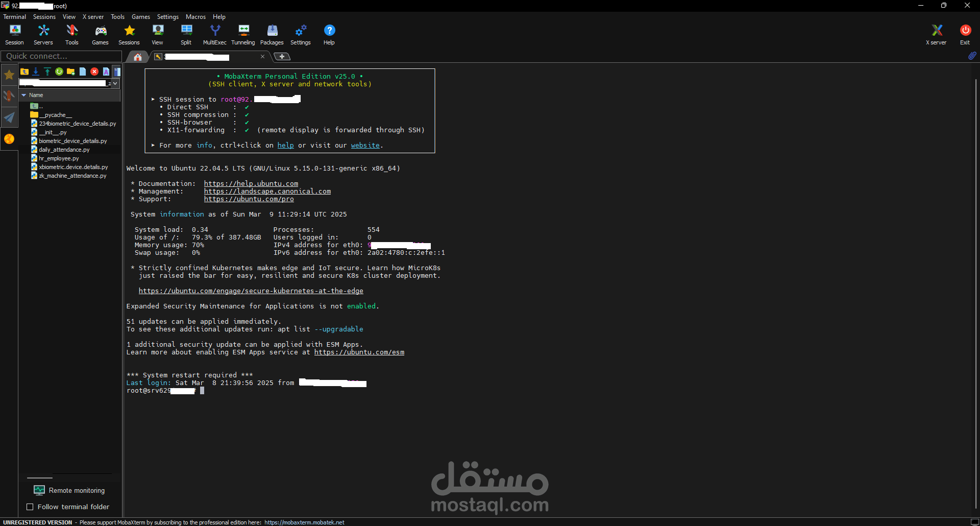The image size is (980, 526).
Task: Open the Tools knife sidebar tab
Action: point(9,96)
